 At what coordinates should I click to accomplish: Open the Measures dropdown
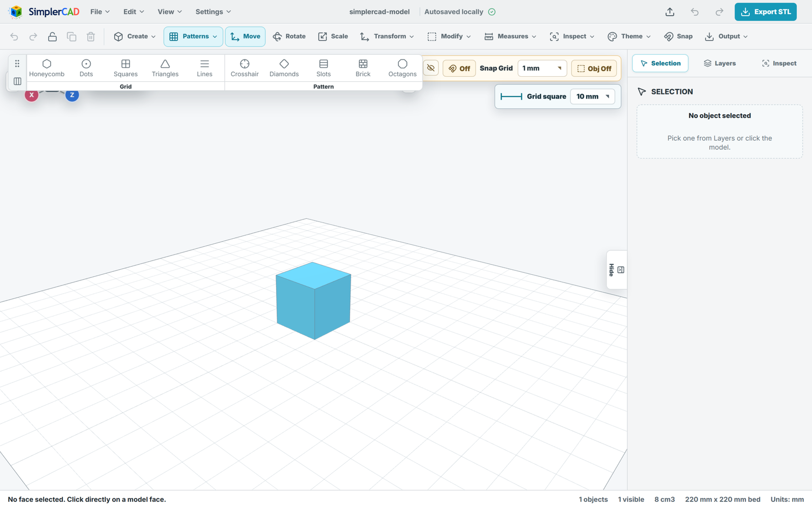[510, 37]
